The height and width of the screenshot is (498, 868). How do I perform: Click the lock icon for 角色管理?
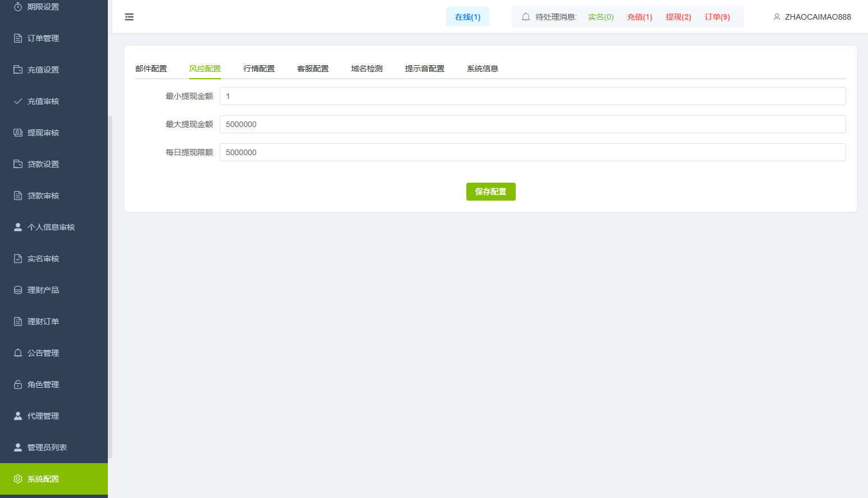pyautogui.click(x=18, y=384)
